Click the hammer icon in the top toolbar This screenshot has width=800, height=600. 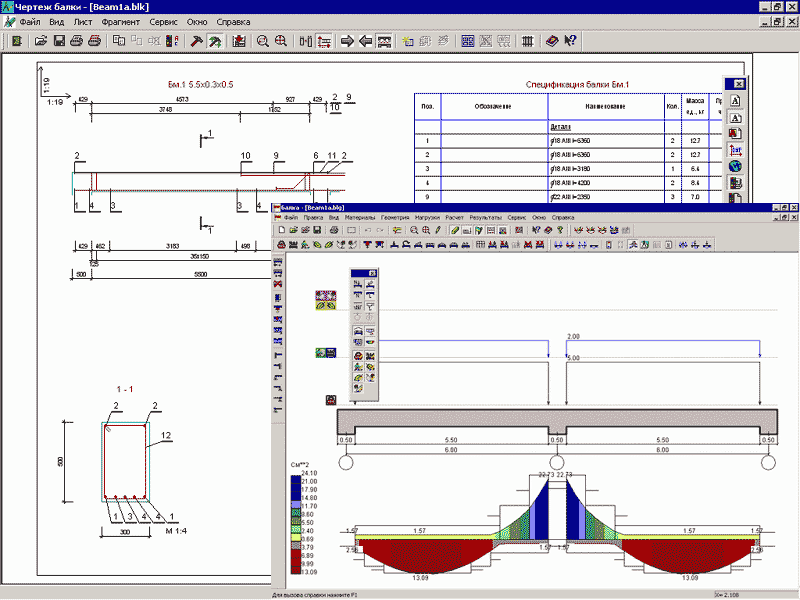pos(197,41)
